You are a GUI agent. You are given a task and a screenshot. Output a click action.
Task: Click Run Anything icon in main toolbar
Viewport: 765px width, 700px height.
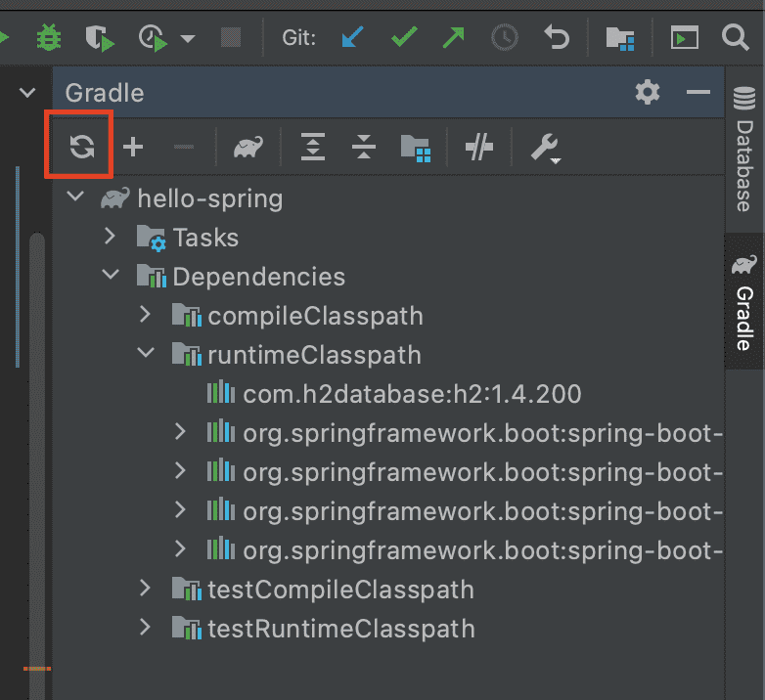pos(685,37)
